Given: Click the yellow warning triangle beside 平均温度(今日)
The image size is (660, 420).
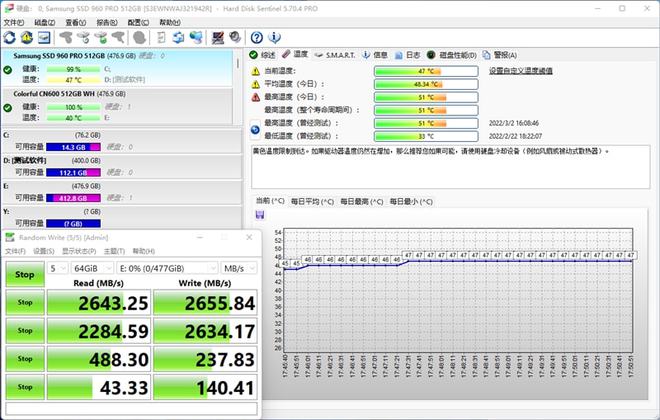Looking at the screenshot, I should pyautogui.click(x=255, y=84).
